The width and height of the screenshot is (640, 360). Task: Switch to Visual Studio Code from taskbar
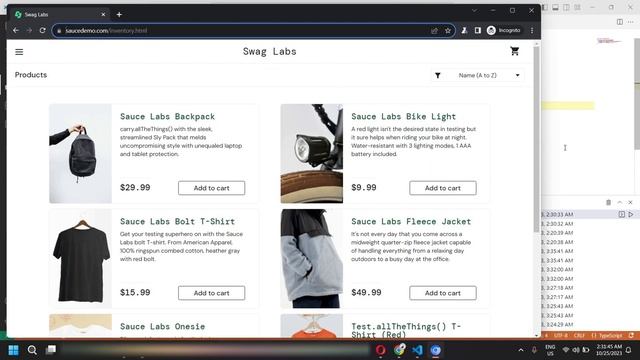pyautogui.click(x=417, y=350)
